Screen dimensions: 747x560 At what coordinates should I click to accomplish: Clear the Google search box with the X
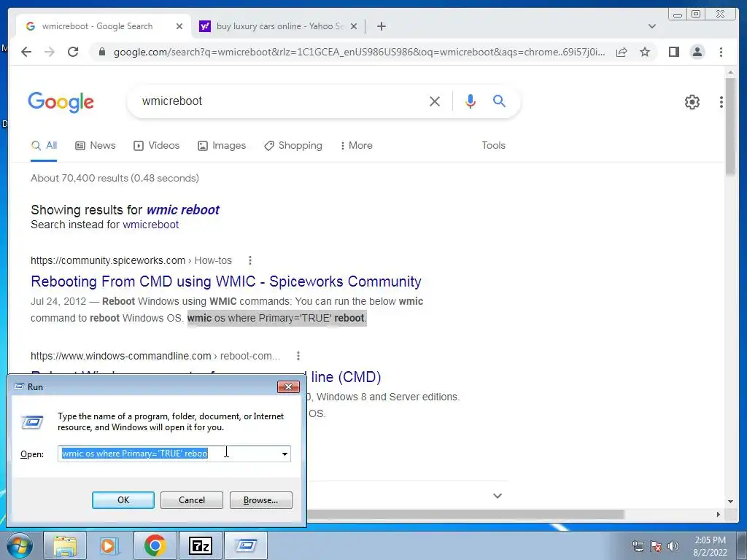click(x=435, y=101)
